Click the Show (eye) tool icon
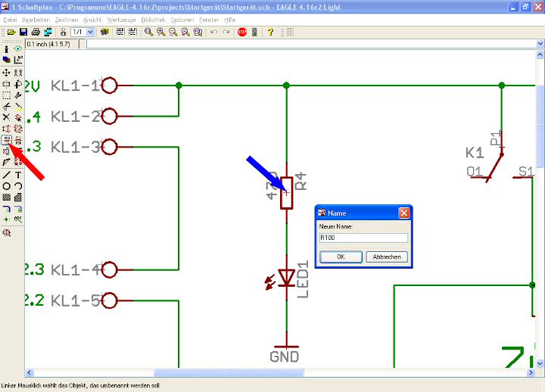545x392 pixels. (18, 48)
